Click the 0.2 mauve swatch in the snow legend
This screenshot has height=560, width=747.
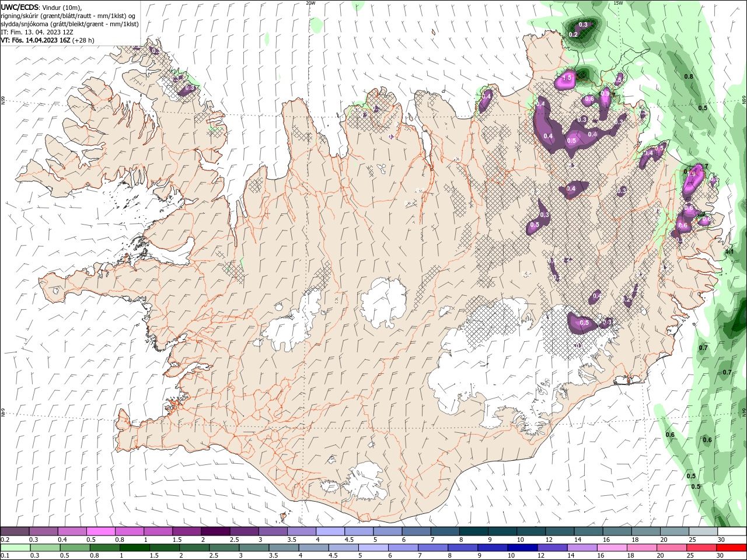tap(15, 531)
